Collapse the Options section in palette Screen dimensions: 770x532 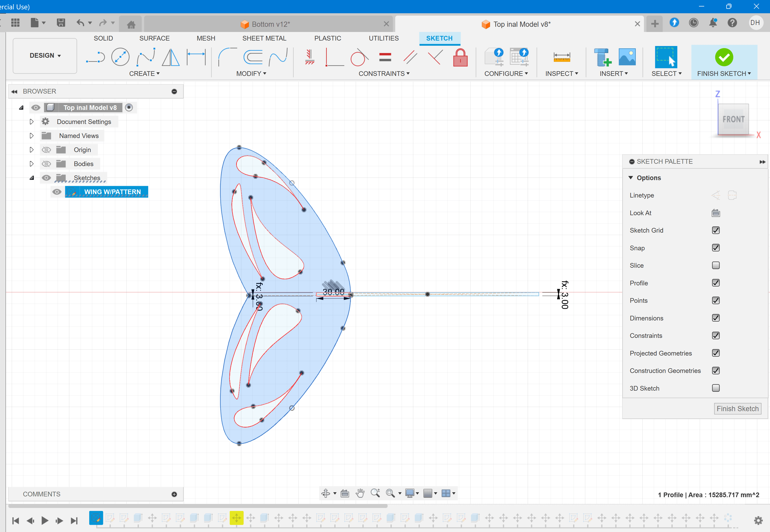[x=631, y=178]
